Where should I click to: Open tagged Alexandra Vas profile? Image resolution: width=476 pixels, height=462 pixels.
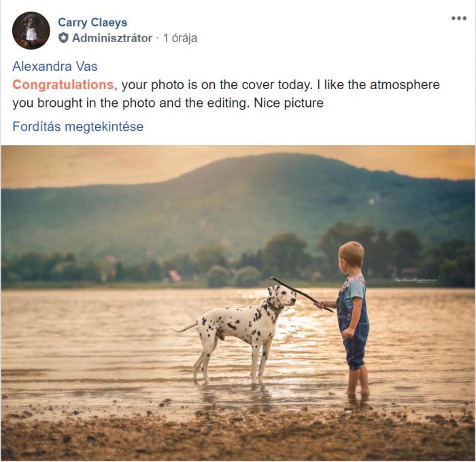click(54, 66)
